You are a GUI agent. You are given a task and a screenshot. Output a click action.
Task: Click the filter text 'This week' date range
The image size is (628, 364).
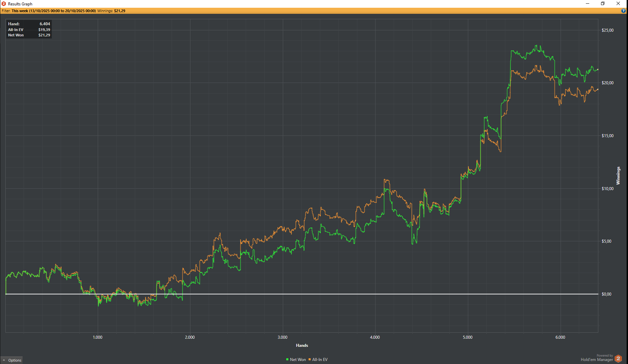tap(54, 11)
